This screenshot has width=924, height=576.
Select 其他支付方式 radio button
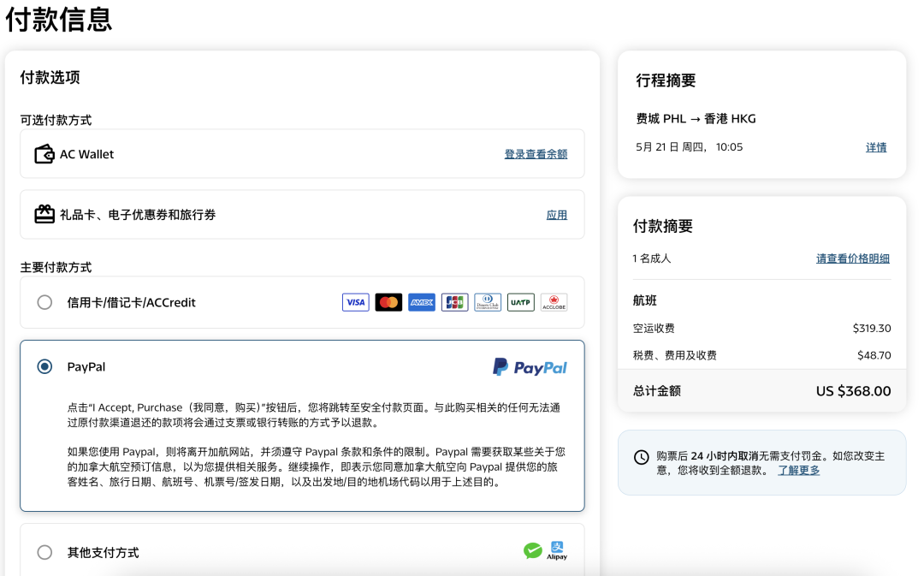44,552
